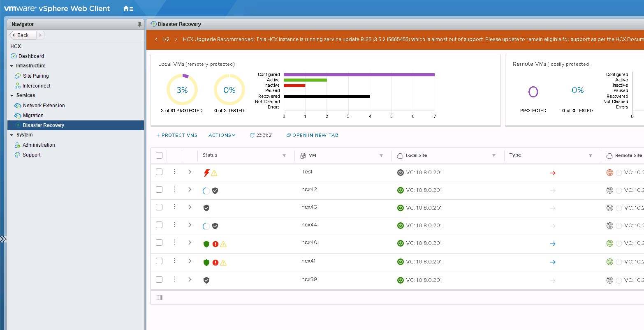This screenshot has height=330, width=644.
Task: Open the Actions dropdown
Action: pyautogui.click(x=222, y=135)
